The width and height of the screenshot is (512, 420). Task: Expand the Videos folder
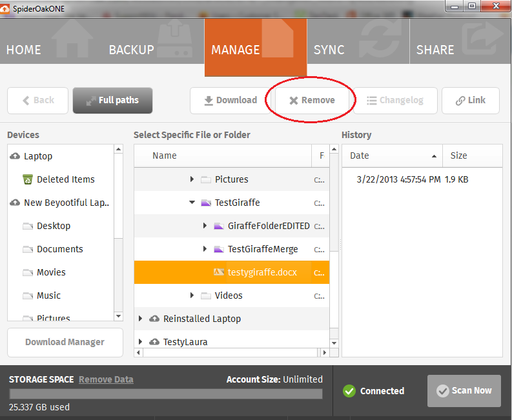pyautogui.click(x=192, y=295)
